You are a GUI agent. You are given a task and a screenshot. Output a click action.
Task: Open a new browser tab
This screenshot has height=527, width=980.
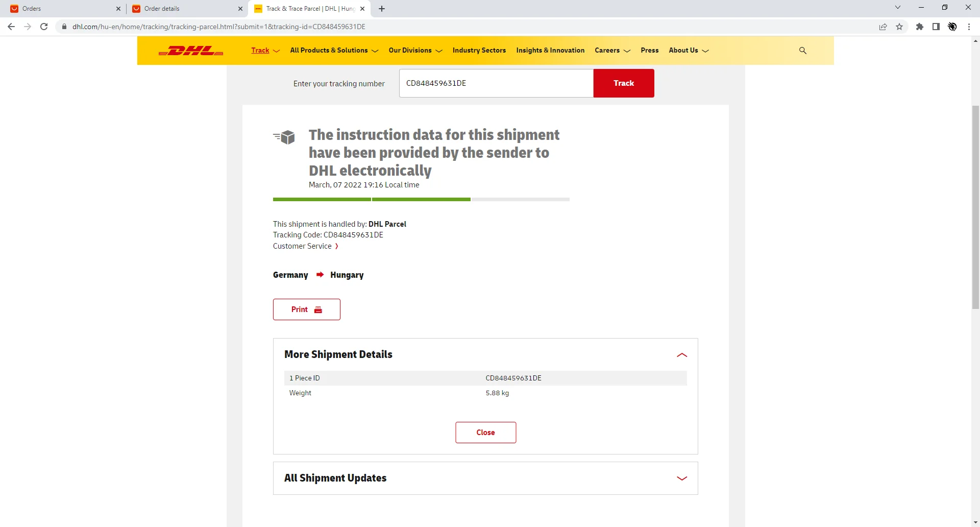pos(382,9)
